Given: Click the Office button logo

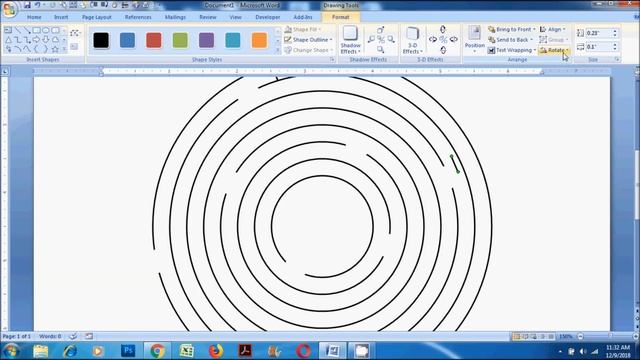Looking at the screenshot, I should click(x=9, y=9).
